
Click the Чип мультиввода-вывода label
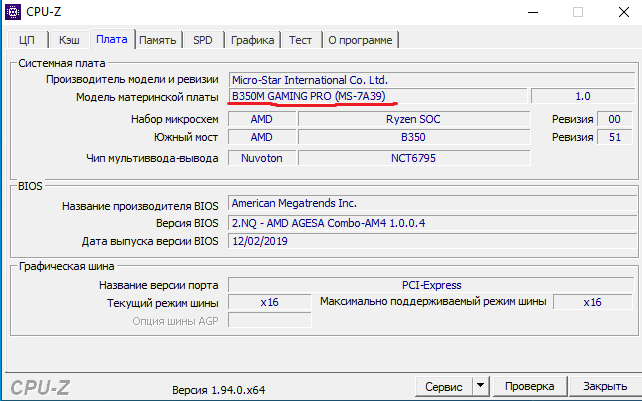tap(152, 158)
